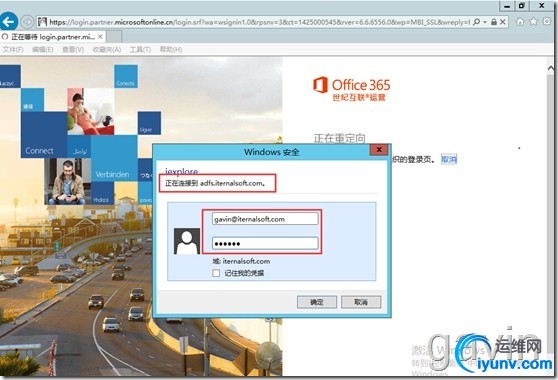The height and width of the screenshot is (380, 558).
Task: Click the page scrollbar up arrow
Action: [x=551, y=68]
